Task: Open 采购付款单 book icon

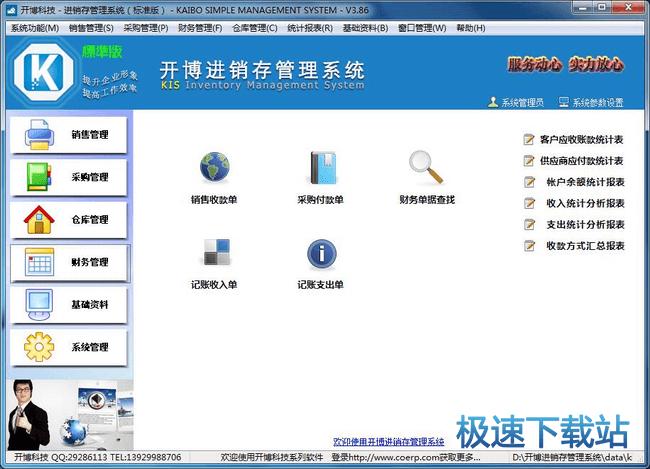Action: pyautogui.click(x=320, y=167)
